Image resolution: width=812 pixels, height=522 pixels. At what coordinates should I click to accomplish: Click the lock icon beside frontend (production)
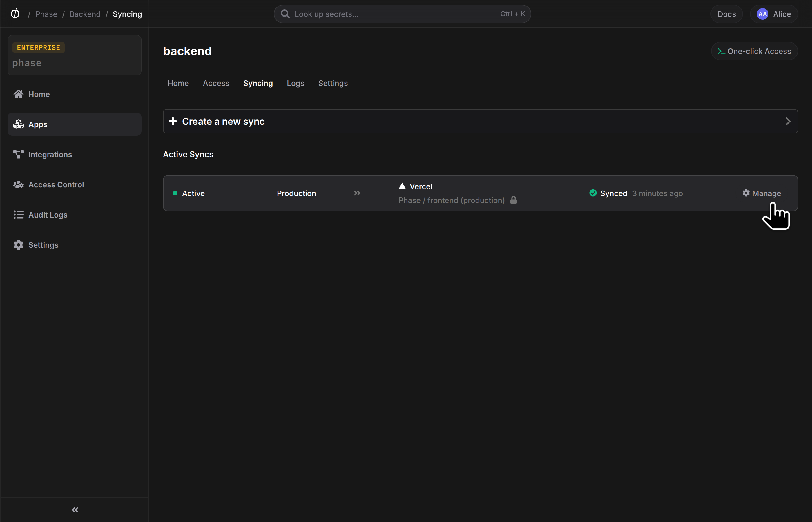tap(513, 200)
